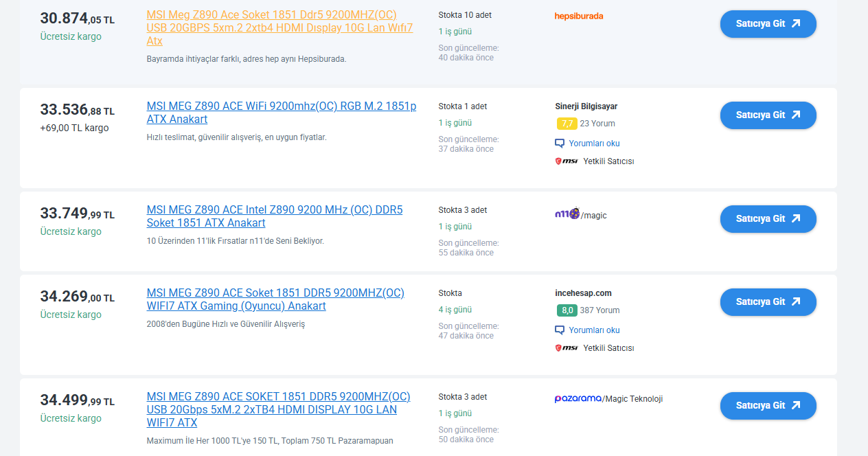Image resolution: width=868 pixels, height=456 pixels.
Task: Click the Stokta 10 adet stock text
Action: click(x=465, y=15)
